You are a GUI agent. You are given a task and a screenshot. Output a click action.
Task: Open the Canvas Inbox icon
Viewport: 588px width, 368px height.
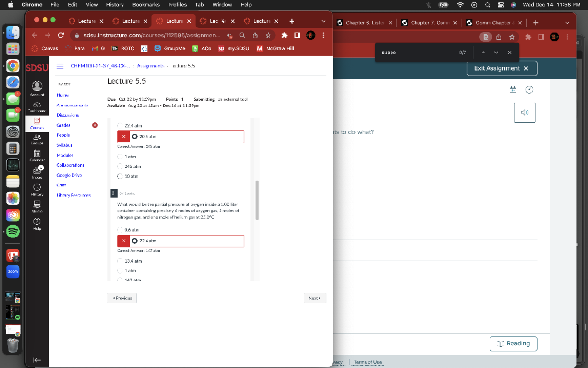tap(37, 172)
